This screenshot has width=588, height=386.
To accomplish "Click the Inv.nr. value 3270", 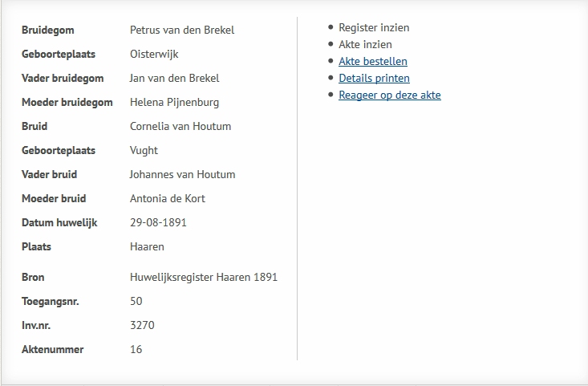I will click(142, 325).
